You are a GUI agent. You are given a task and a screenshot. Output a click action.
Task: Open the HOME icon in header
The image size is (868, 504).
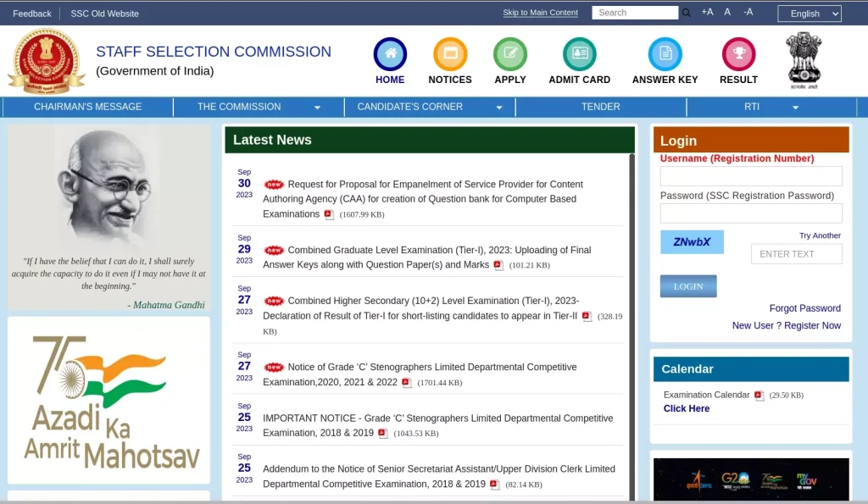390,53
